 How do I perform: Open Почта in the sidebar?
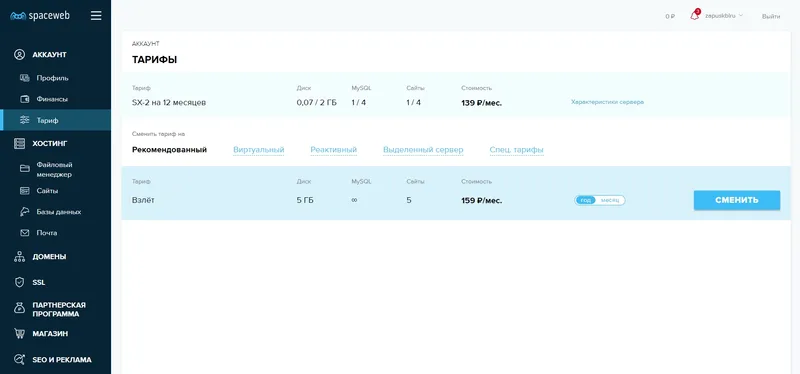[46, 233]
